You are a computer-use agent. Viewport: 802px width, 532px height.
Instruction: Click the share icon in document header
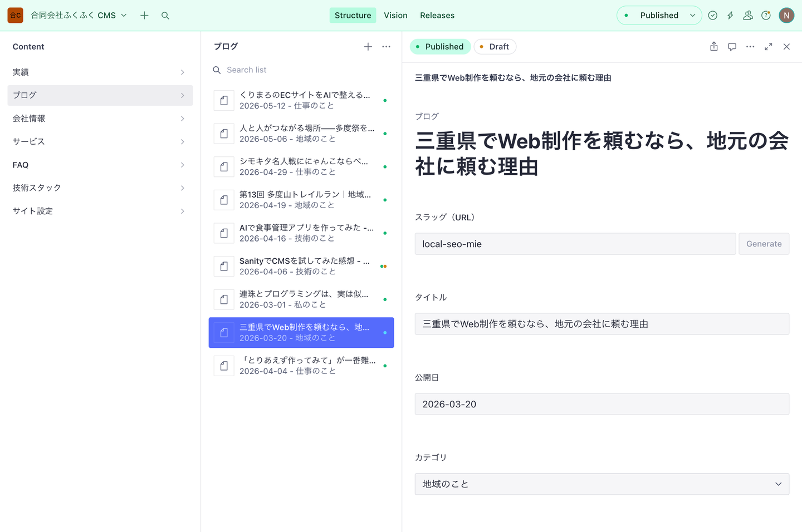(x=714, y=47)
